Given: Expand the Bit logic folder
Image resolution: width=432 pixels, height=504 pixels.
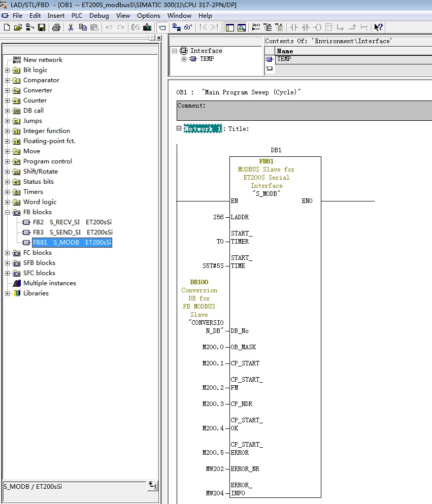Looking at the screenshot, I should click(x=8, y=70).
